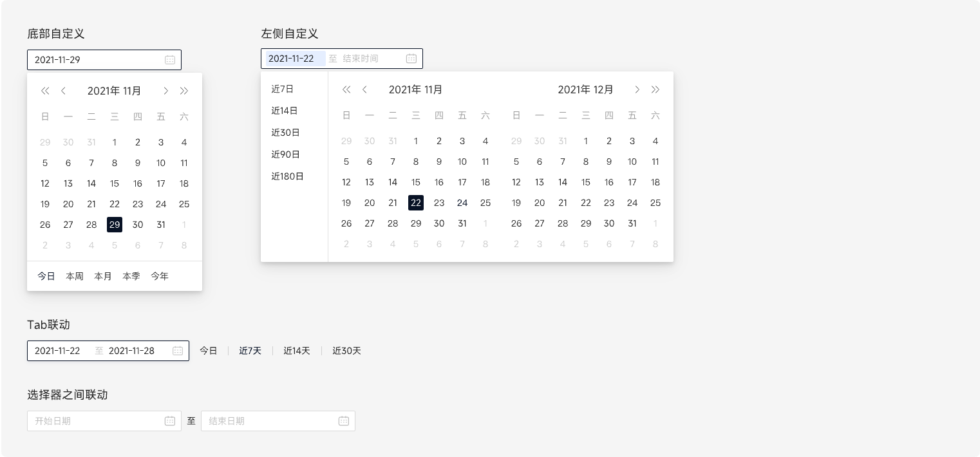
Task: Click calendar icon in 结束日期 input
Action: point(344,421)
